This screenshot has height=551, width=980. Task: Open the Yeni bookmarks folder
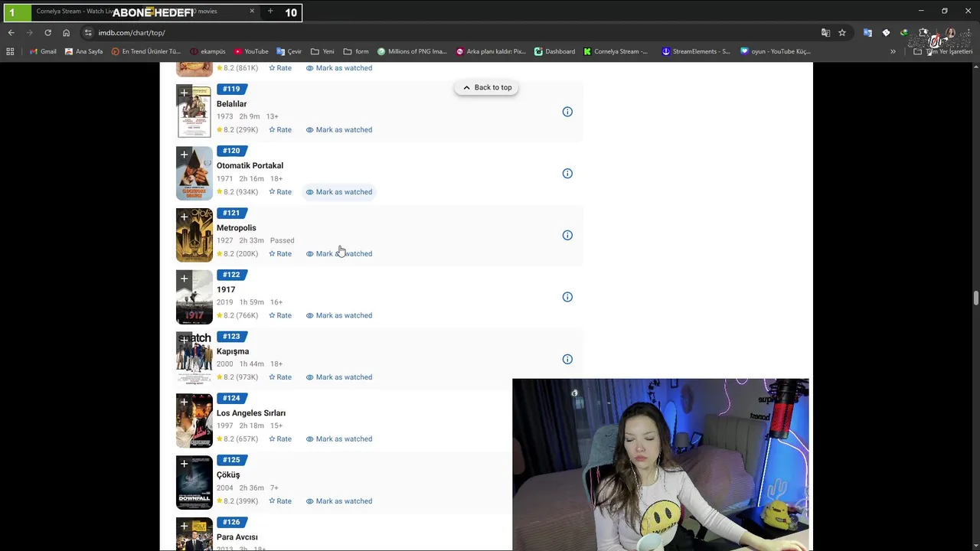[x=322, y=51]
